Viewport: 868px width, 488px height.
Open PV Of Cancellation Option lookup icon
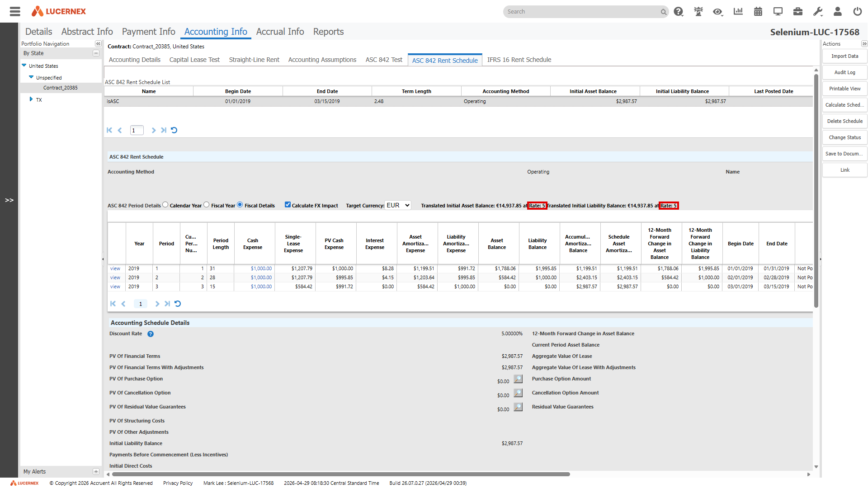click(x=518, y=393)
